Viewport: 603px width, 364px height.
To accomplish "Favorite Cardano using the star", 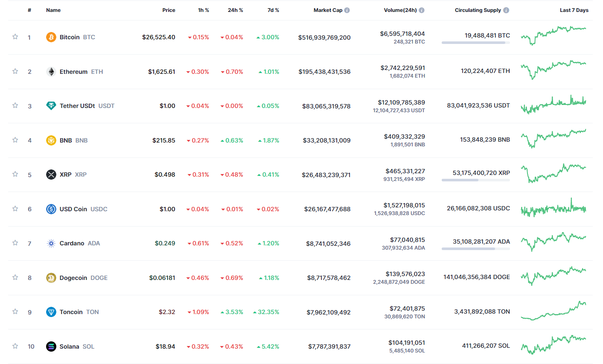I will coord(15,243).
